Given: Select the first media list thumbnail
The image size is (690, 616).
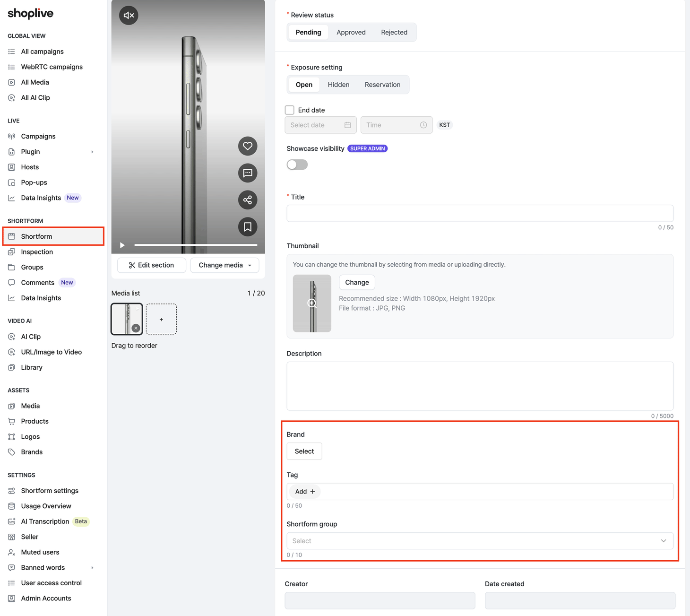Looking at the screenshot, I should click(x=127, y=319).
